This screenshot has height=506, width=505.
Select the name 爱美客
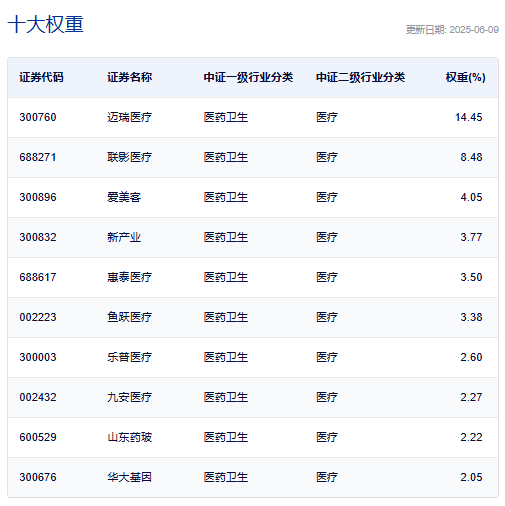point(124,197)
